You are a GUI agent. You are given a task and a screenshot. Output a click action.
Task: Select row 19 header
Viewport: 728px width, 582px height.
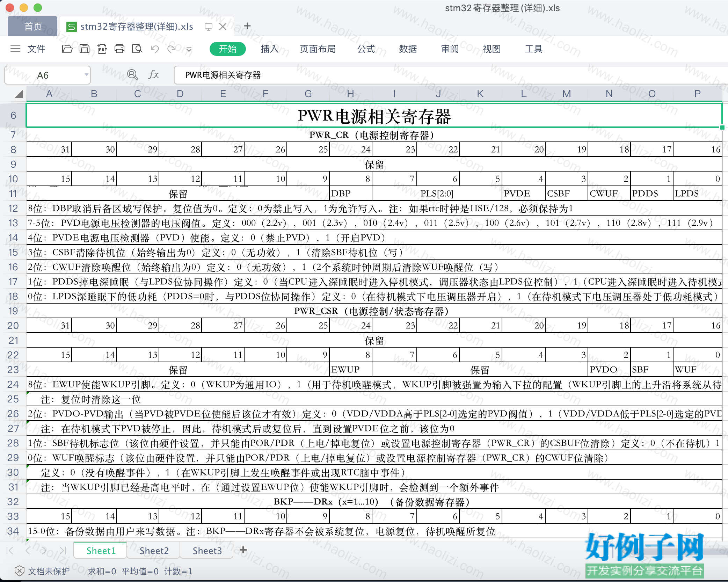[x=13, y=311]
